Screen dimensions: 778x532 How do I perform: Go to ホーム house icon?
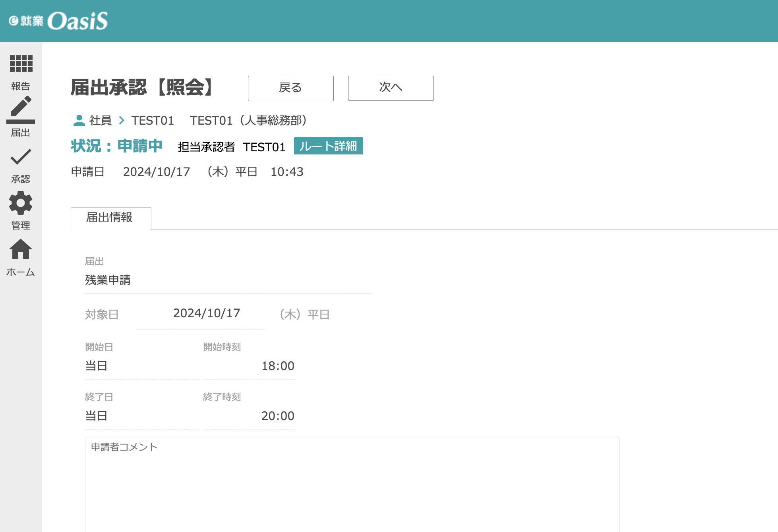click(x=21, y=249)
